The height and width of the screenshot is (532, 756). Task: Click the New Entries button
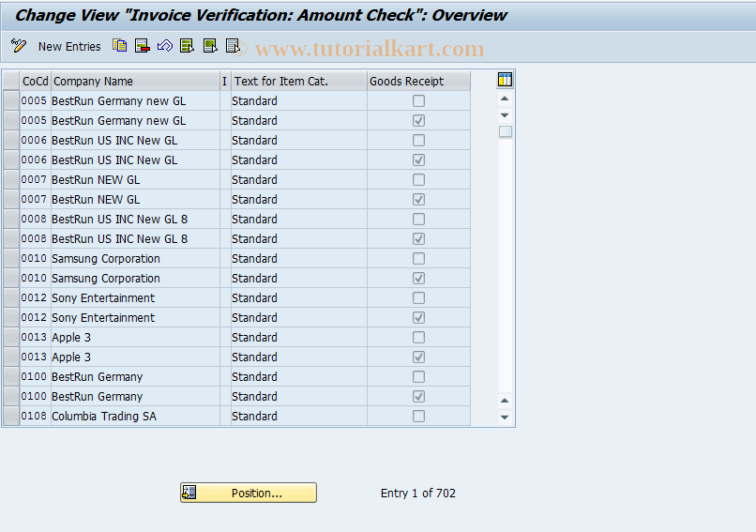(x=69, y=46)
